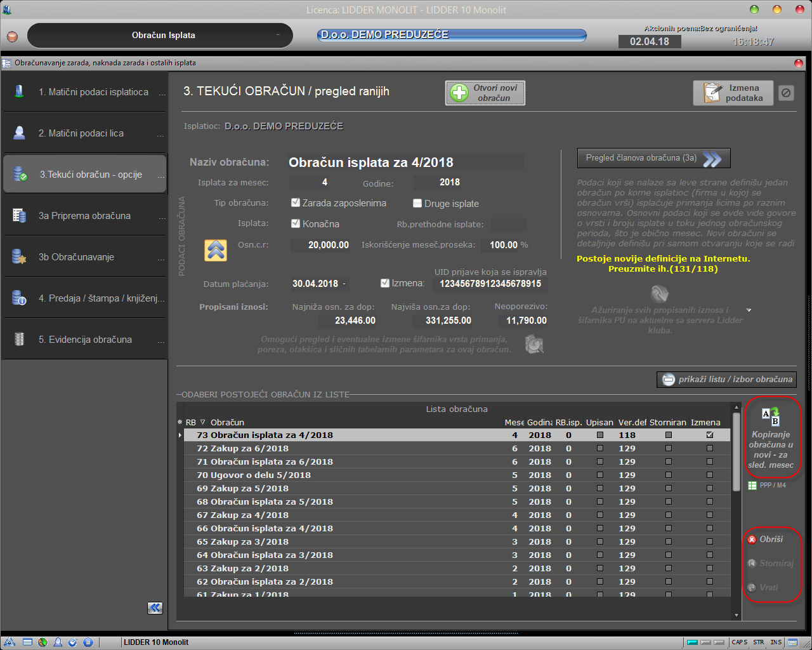Click the person icon for Matični podaci lica

click(x=19, y=133)
